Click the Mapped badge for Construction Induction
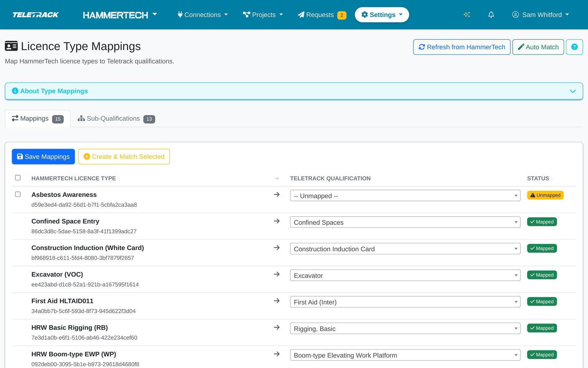588x368 pixels. (x=542, y=248)
